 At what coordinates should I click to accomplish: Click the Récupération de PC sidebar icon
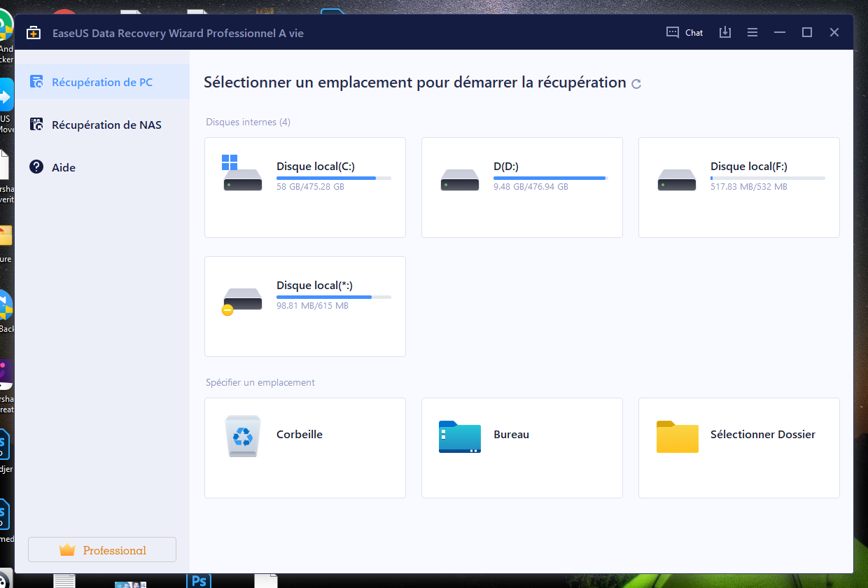(x=36, y=82)
